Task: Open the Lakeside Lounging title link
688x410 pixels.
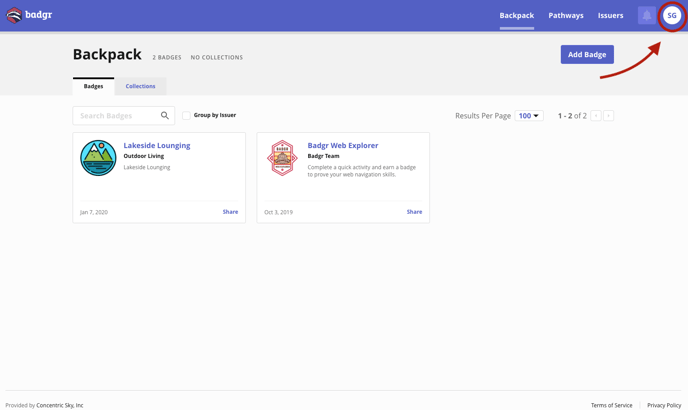Action: (157, 145)
